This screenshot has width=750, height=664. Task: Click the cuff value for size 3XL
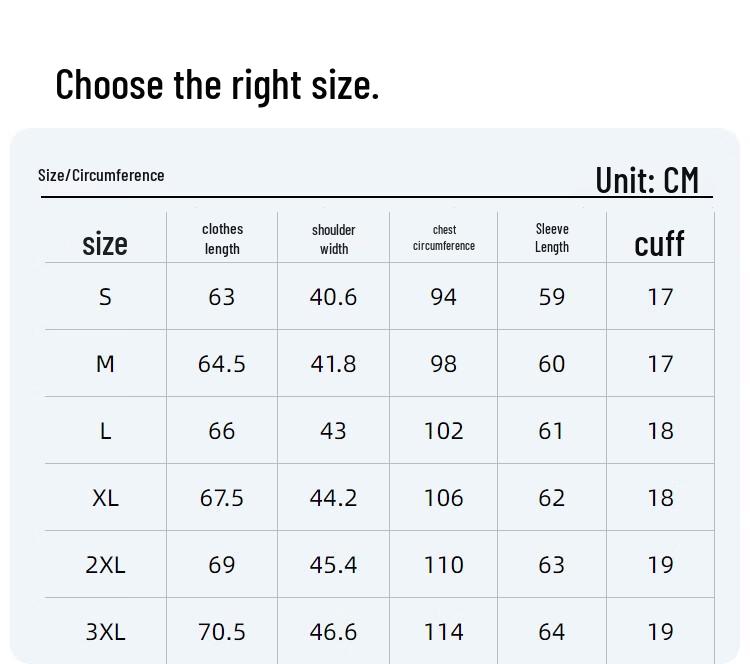660,632
